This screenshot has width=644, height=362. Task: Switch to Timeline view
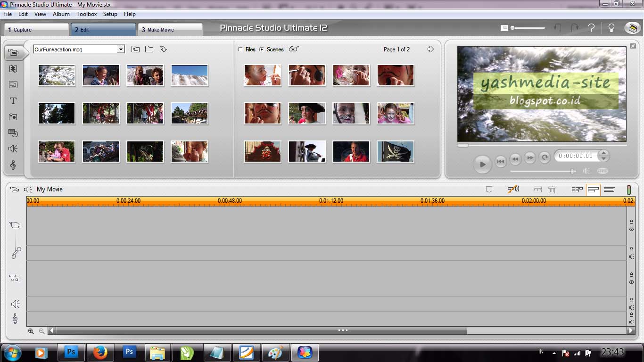point(593,189)
